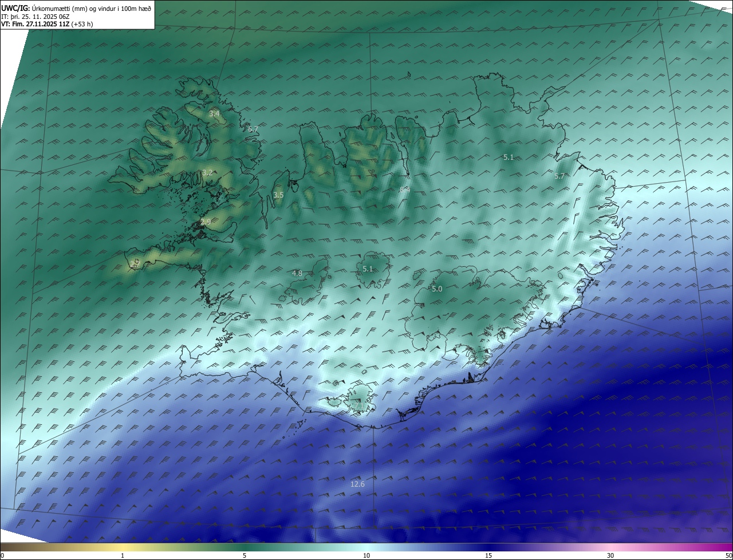This screenshot has height=560, width=733.
Task: Select the legend tick label 15
Action: click(488, 555)
